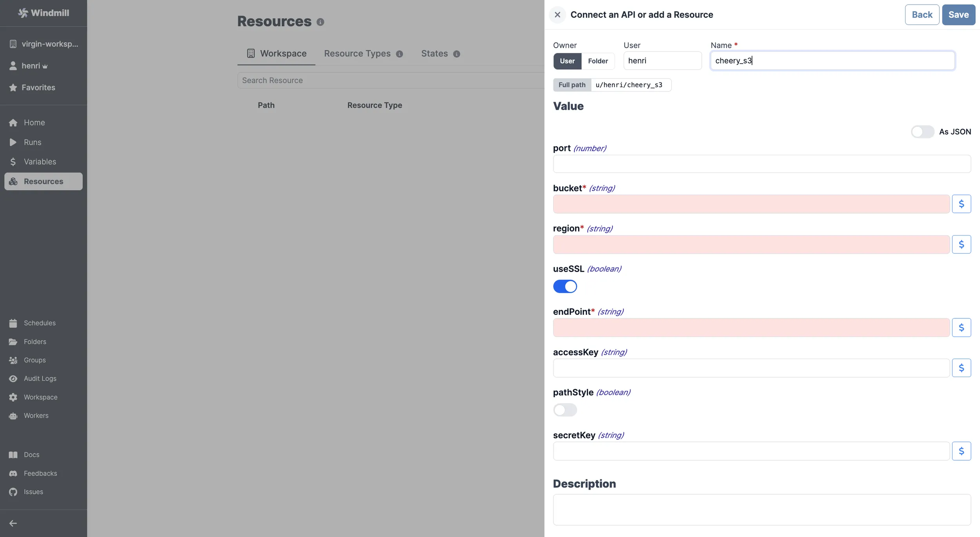
Task: Open Feedbacks via the Discord icon
Action: [x=40, y=473]
